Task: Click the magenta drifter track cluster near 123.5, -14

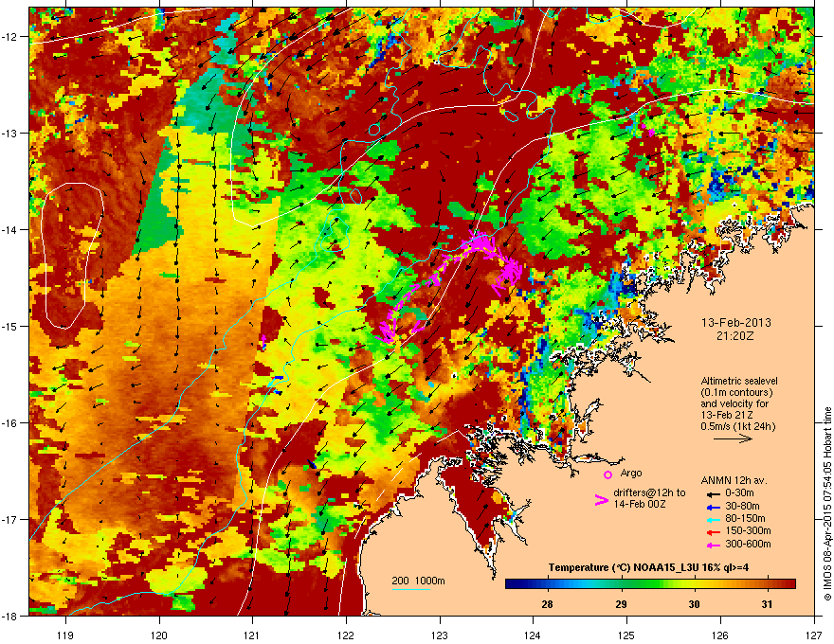Action: tap(482, 244)
